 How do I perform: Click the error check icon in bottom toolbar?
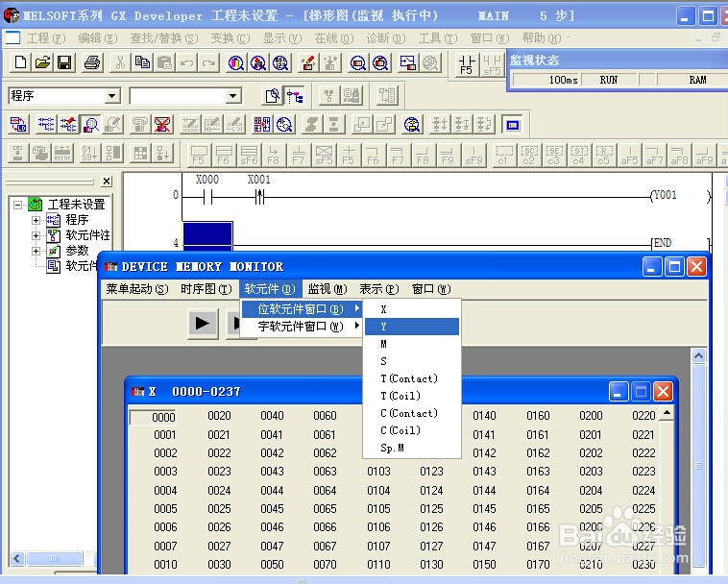(62, 153)
